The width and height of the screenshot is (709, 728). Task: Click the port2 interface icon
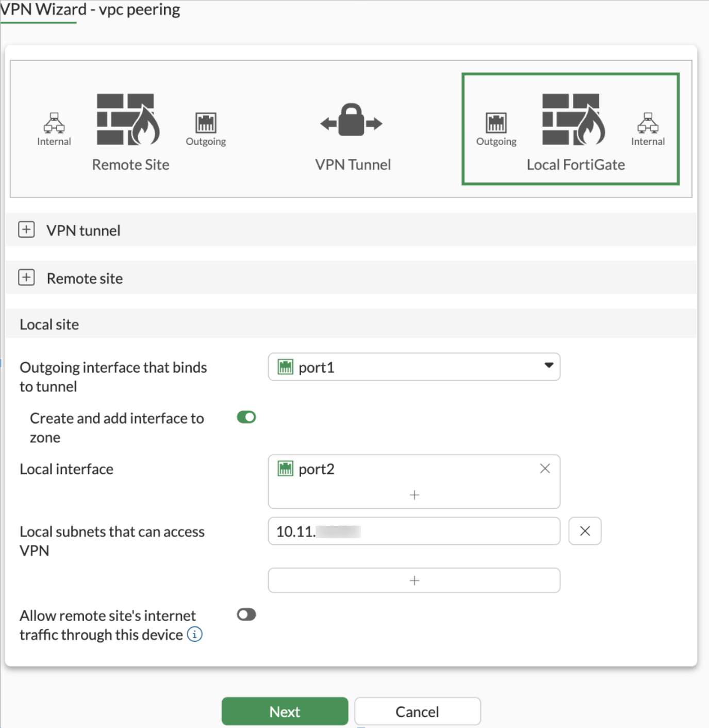286,468
